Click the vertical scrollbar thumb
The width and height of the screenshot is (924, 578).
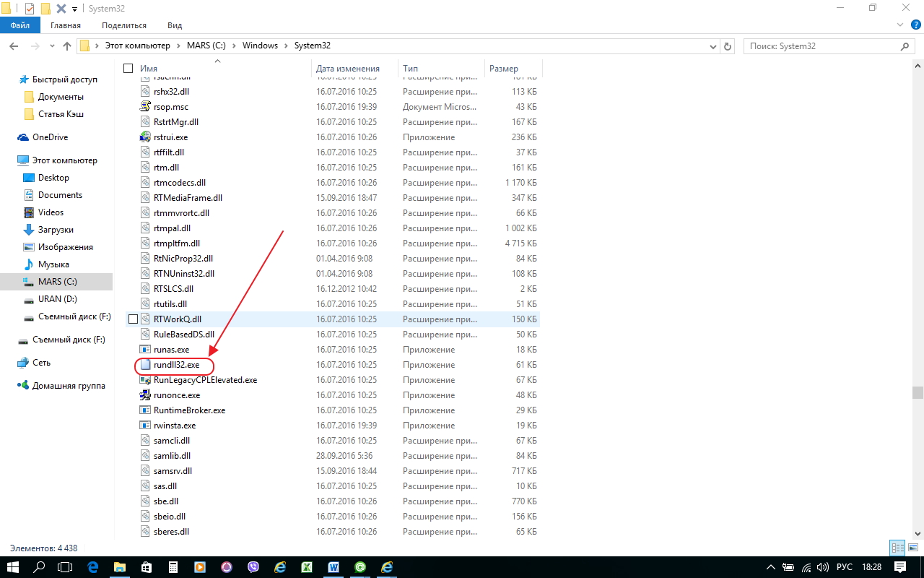click(918, 392)
